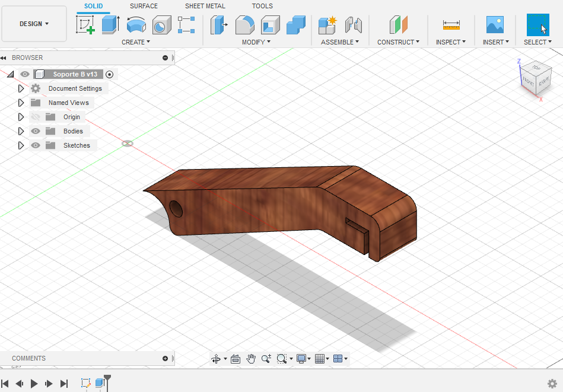Open timeline settings gear
The height and width of the screenshot is (392, 563).
coord(552,383)
